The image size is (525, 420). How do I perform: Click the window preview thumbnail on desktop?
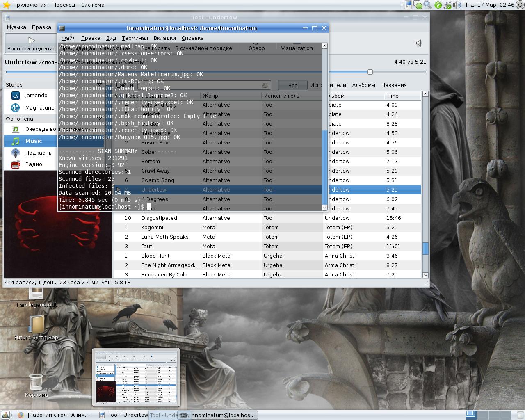136,377
